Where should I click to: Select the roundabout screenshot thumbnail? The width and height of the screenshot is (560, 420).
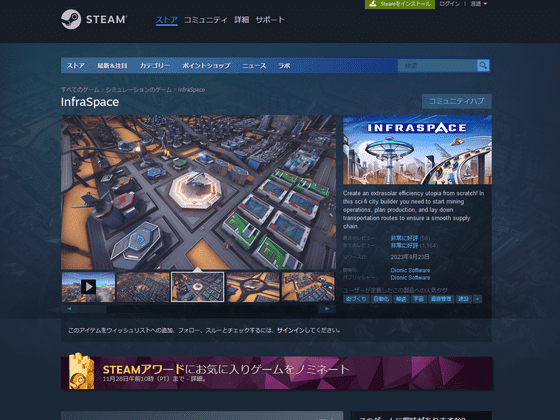(253, 287)
